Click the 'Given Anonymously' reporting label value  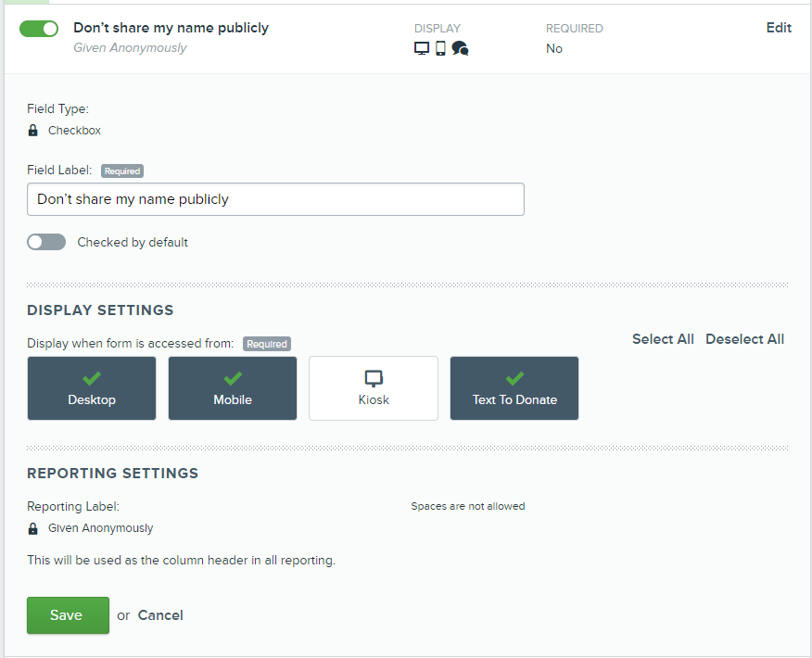pyautogui.click(x=100, y=528)
